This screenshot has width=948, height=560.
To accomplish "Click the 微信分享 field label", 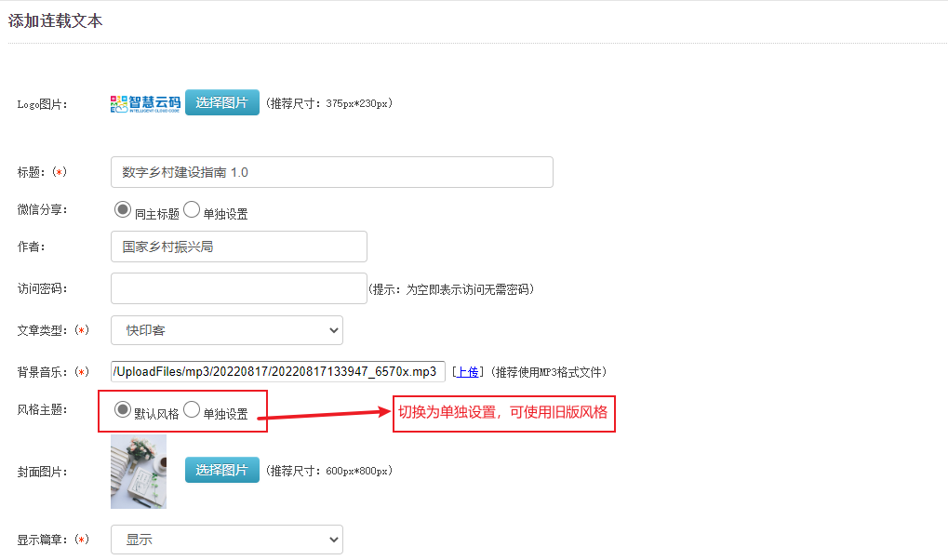I will (43, 210).
